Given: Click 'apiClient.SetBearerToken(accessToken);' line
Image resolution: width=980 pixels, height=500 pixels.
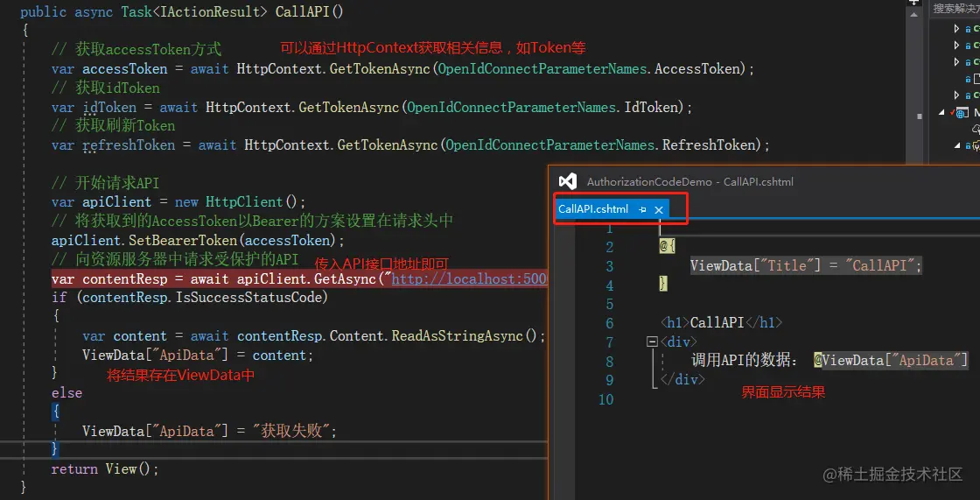Looking at the screenshot, I should (198, 240).
